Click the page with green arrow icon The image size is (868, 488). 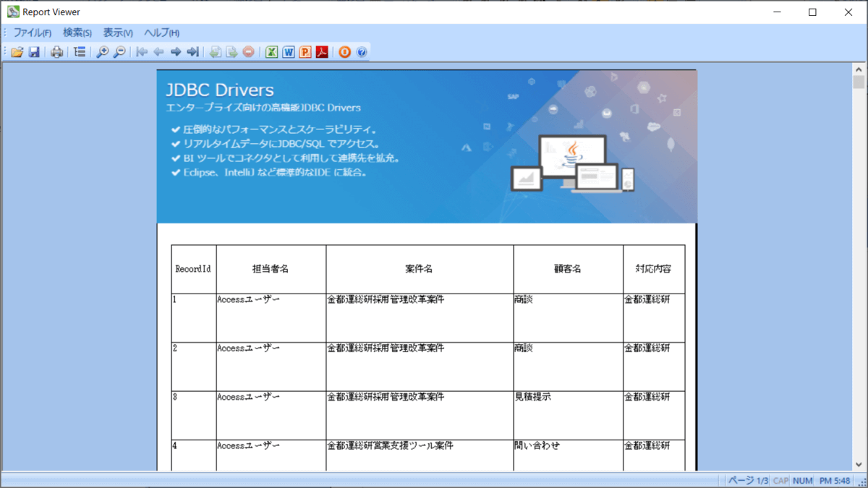231,52
